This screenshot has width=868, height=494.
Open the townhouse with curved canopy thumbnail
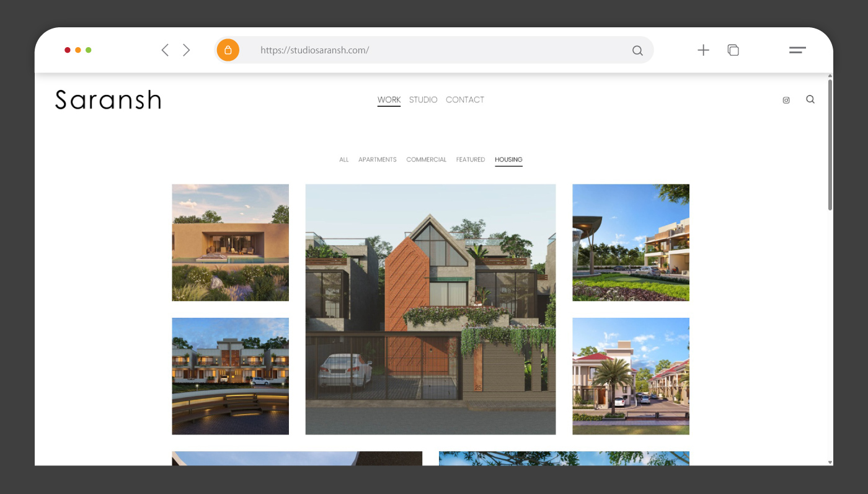click(x=631, y=243)
